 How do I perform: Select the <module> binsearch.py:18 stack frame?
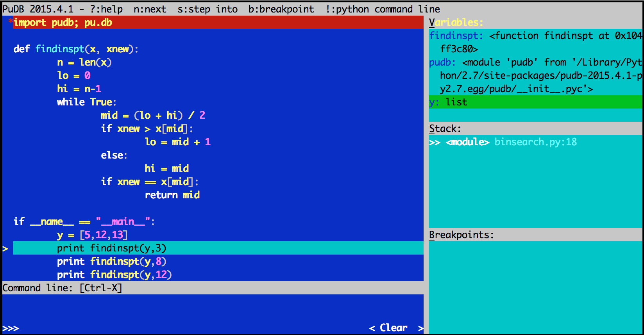(x=536, y=142)
